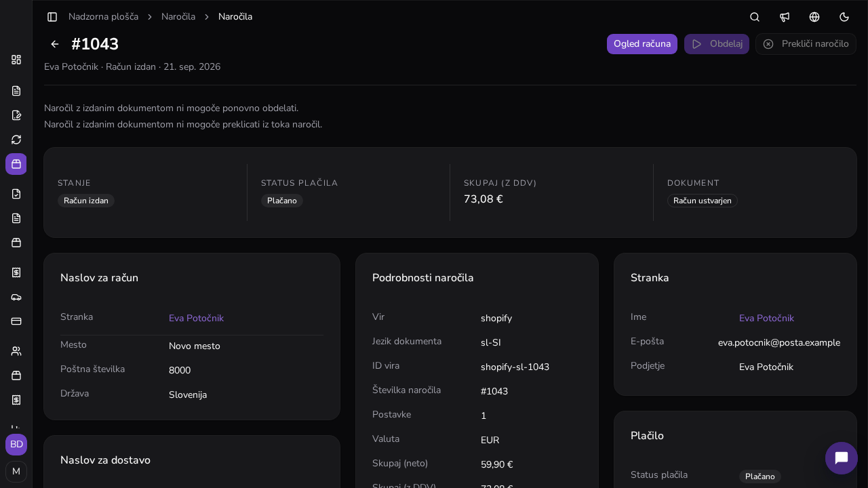Screen dimensions: 868x488
Task: Select the Številka naročila value #1043
Action: click(x=494, y=392)
